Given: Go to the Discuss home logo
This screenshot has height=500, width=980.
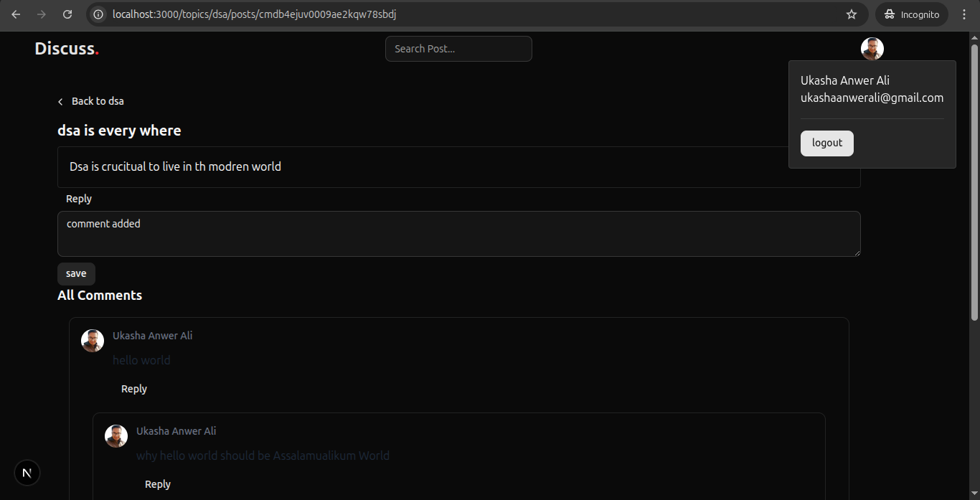Looking at the screenshot, I should click(x=67, y=49).
